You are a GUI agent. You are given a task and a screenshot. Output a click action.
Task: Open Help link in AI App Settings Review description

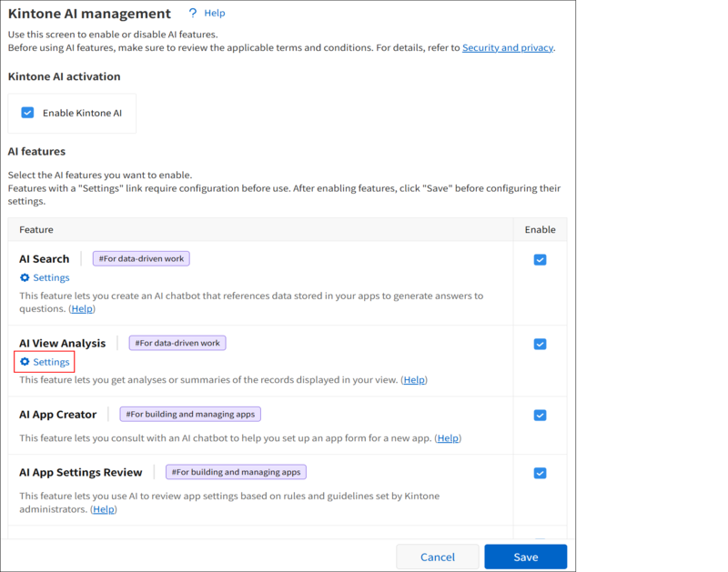point(104,509)
